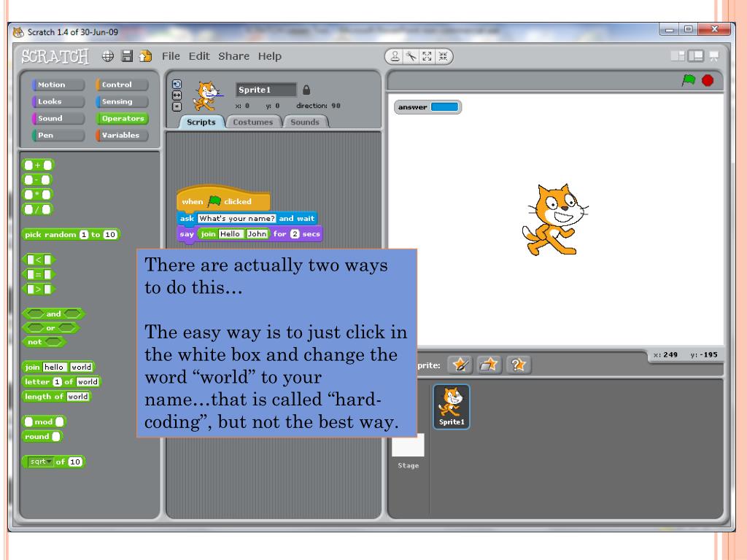Click the 'length of world' block
Viewport: 747px width, 560px height.
tap(56, 396)
